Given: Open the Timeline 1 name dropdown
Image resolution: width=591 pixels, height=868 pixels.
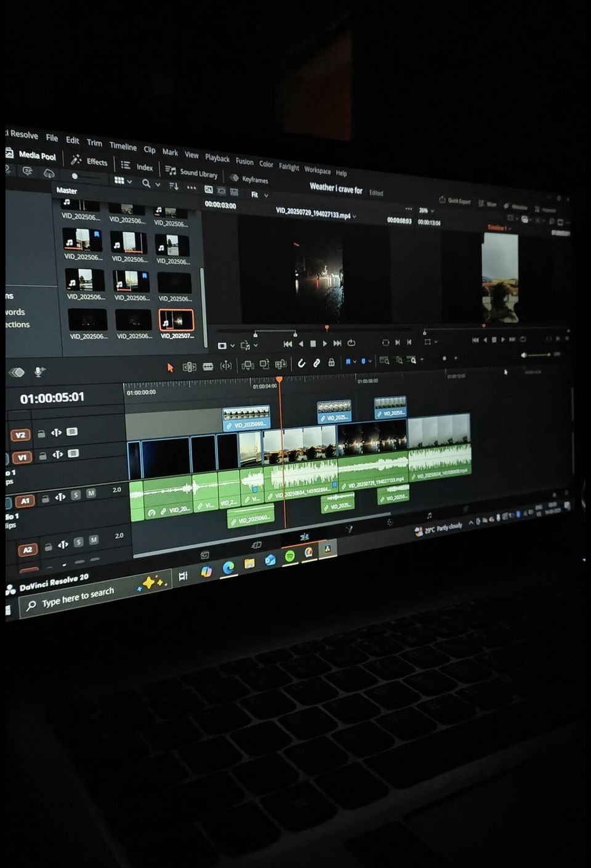Looking at the screenshot, I should point(499,228).
